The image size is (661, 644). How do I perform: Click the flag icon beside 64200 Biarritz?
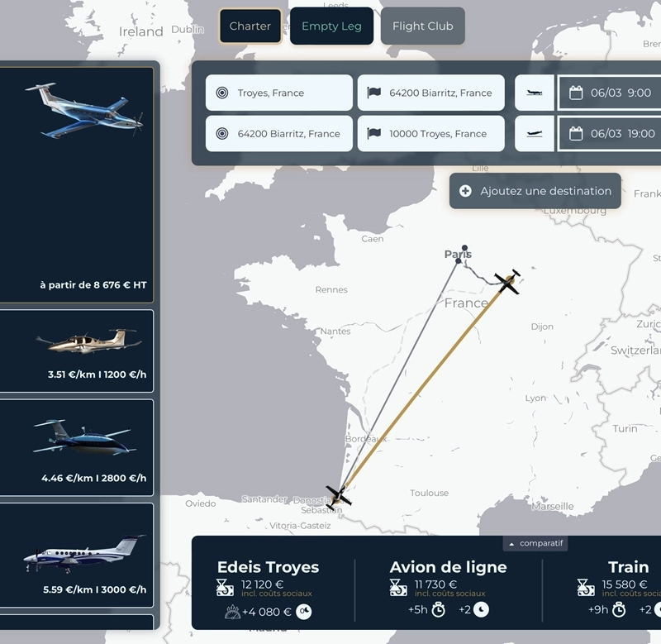tap(374, 93)
